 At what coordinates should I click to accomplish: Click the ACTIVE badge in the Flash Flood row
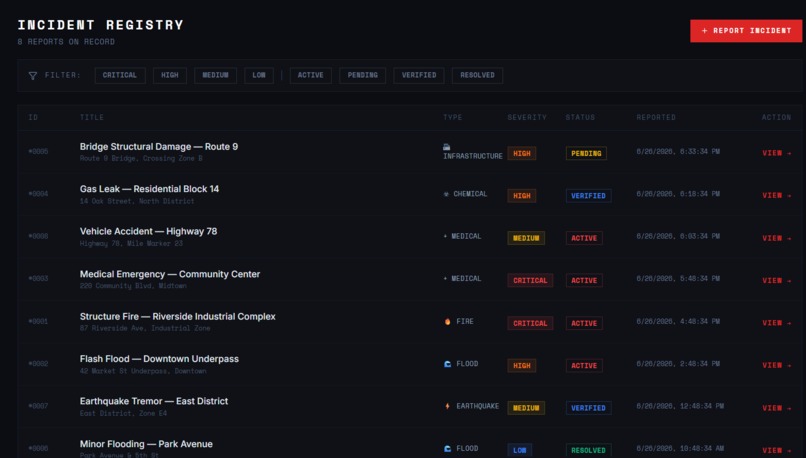pos(584,365)
